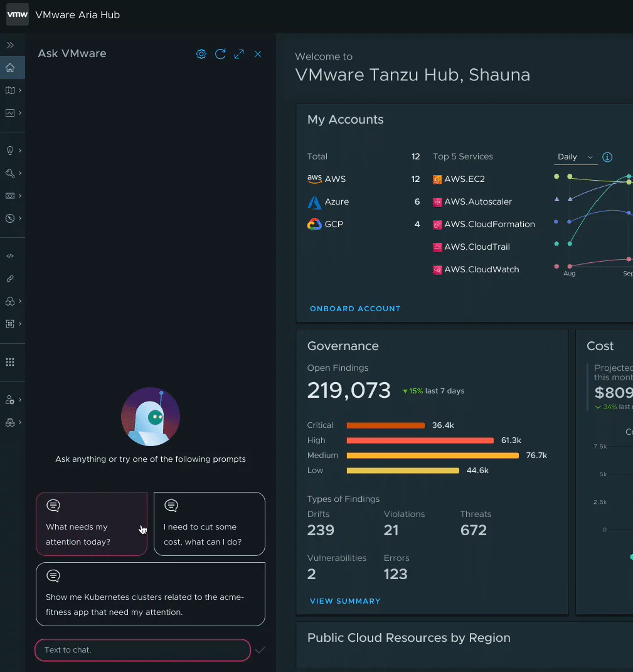Open the money bill cost icon in sidebar
This screenshot has height=672, width=633.
tap(10, 196)
